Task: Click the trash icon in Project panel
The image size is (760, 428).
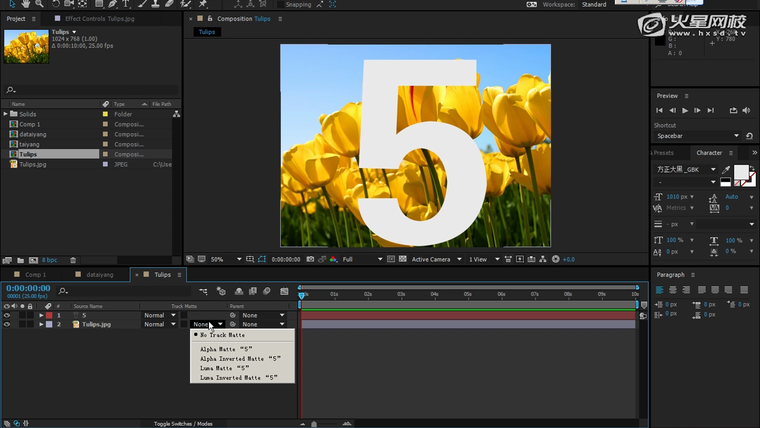Action: [x=73, y=260]
